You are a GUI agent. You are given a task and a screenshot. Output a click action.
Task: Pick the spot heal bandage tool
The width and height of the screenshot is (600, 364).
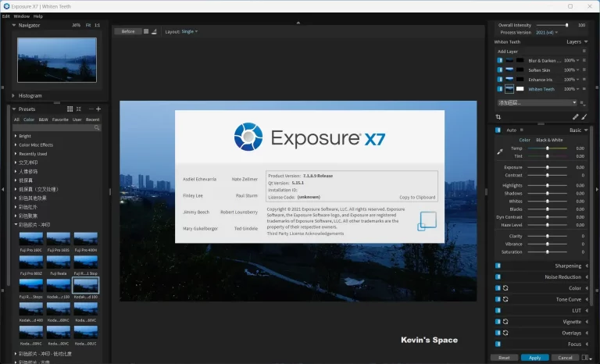[575, 116]
